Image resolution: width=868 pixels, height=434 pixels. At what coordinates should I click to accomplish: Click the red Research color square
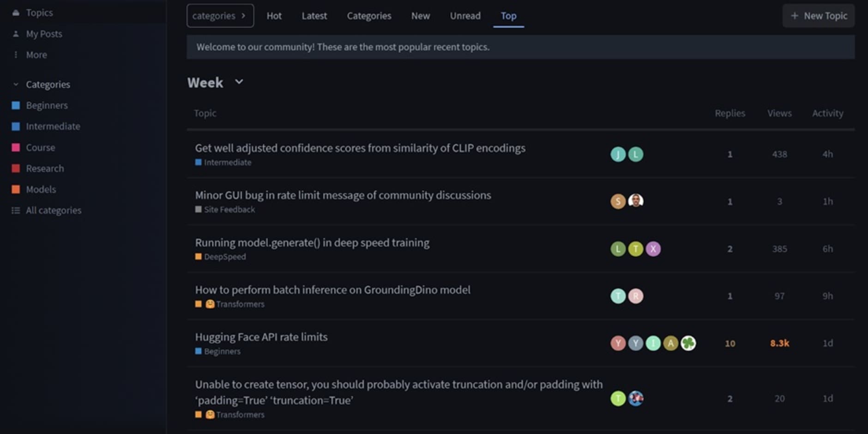[x=16, y=169]
